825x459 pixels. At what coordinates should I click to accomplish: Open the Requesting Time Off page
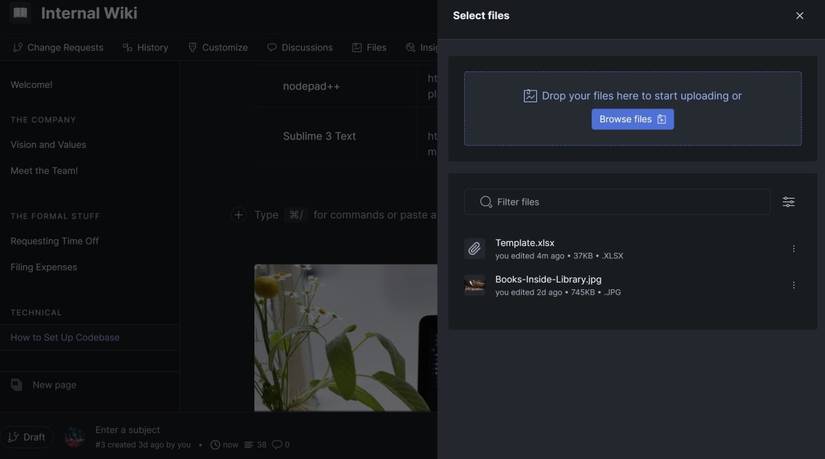(x=54, y=241)
